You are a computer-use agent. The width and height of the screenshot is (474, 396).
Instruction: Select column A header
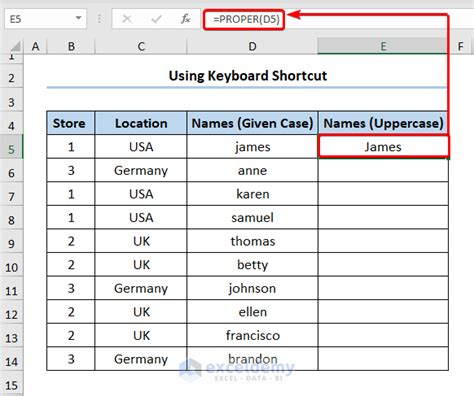coord(35,46)
